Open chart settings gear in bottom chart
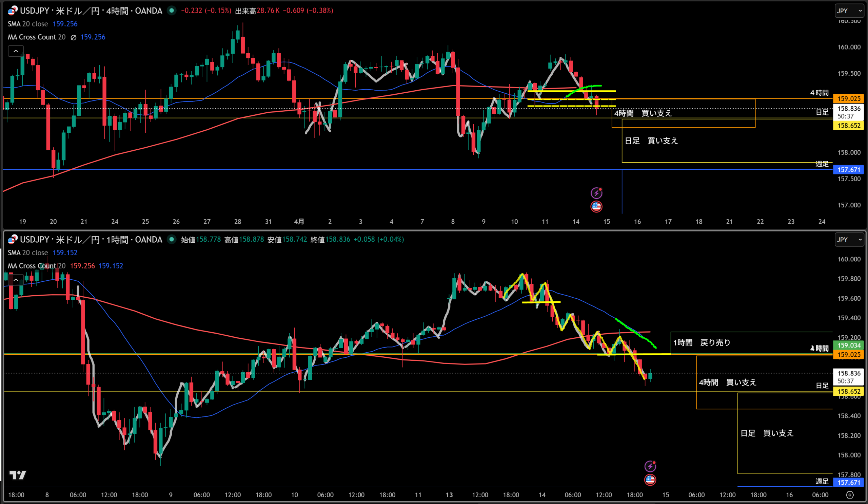 click(850, 495)
